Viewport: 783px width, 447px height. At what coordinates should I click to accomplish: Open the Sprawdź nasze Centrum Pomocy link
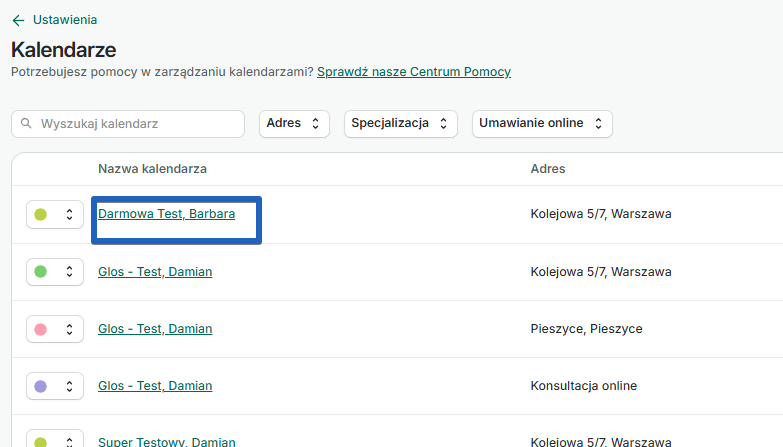point(413,72)
